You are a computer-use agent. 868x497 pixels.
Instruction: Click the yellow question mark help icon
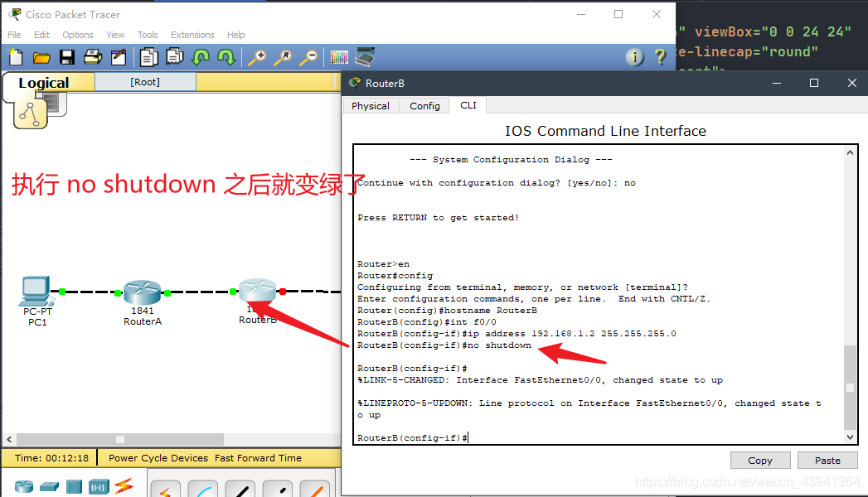coord(660,56)
